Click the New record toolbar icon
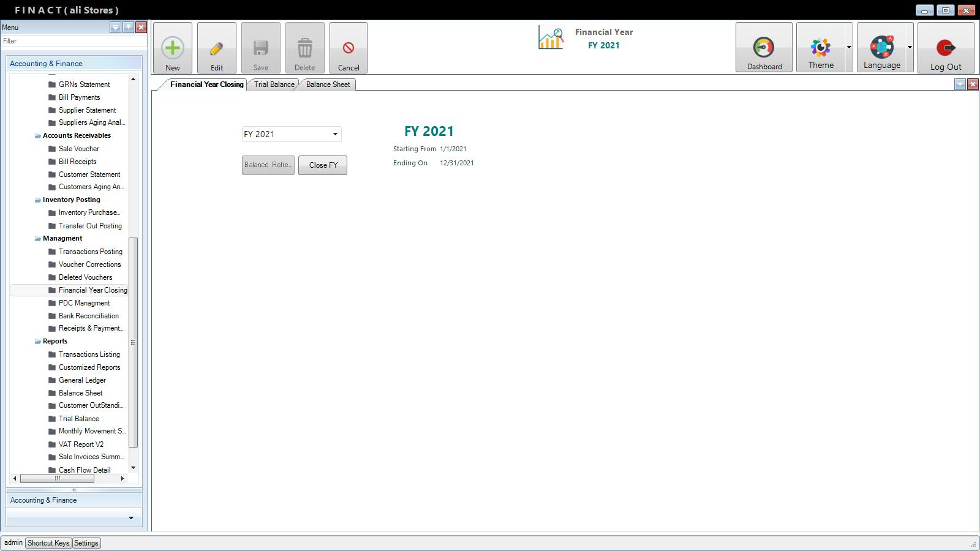The width and height of the screenshot is (980, 551). (173, 48)
